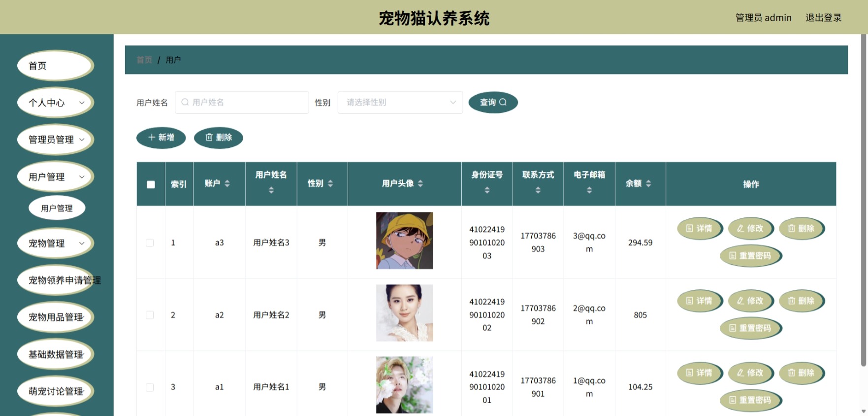Click the avatar thumbnail for 用户姓名3

tap(405, 241)
